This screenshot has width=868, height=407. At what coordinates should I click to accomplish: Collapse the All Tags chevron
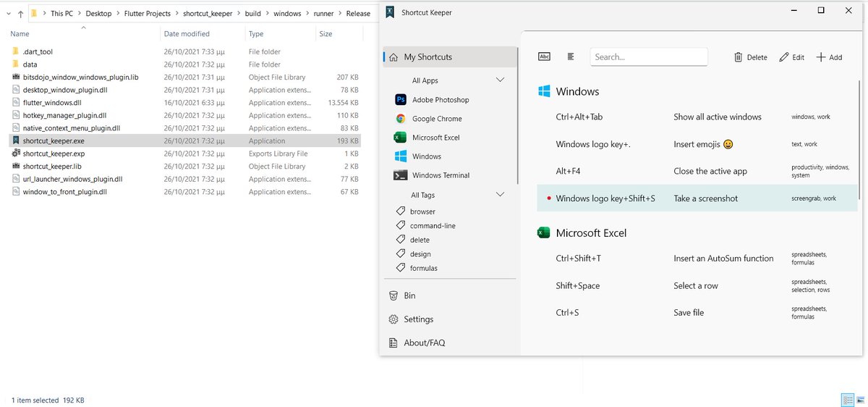pyautogui.click(x=501, y=194)
